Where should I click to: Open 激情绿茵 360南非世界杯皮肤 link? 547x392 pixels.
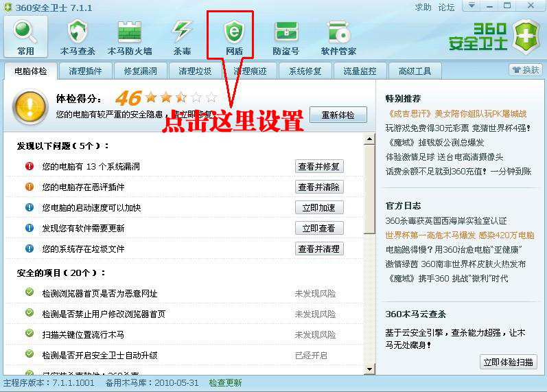click(x=456, y=264)
